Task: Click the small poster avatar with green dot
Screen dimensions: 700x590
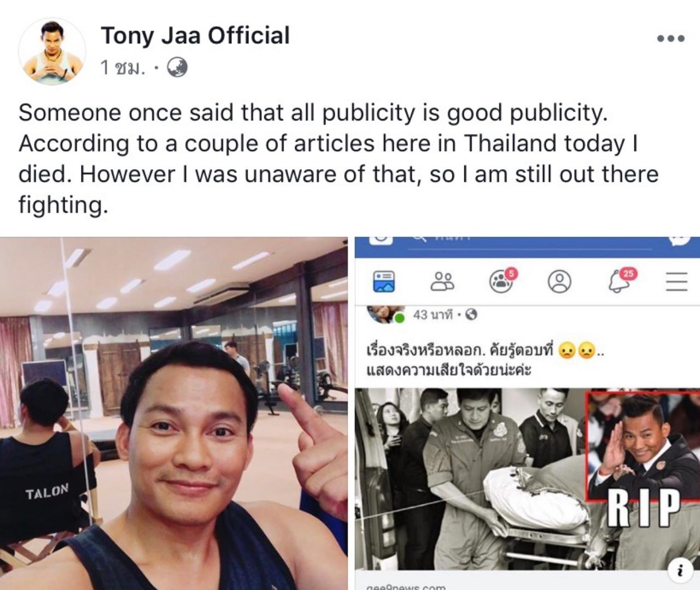Action: 387,314
